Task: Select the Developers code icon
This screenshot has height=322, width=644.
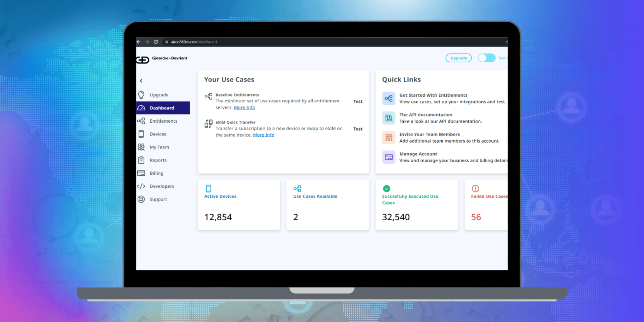Action: click(x=142, y=186)
